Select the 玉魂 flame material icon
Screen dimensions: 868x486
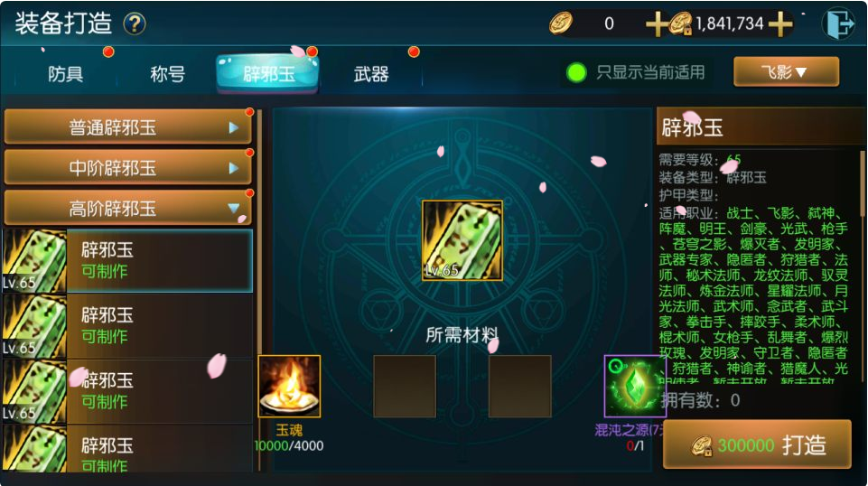click(289, 387)
